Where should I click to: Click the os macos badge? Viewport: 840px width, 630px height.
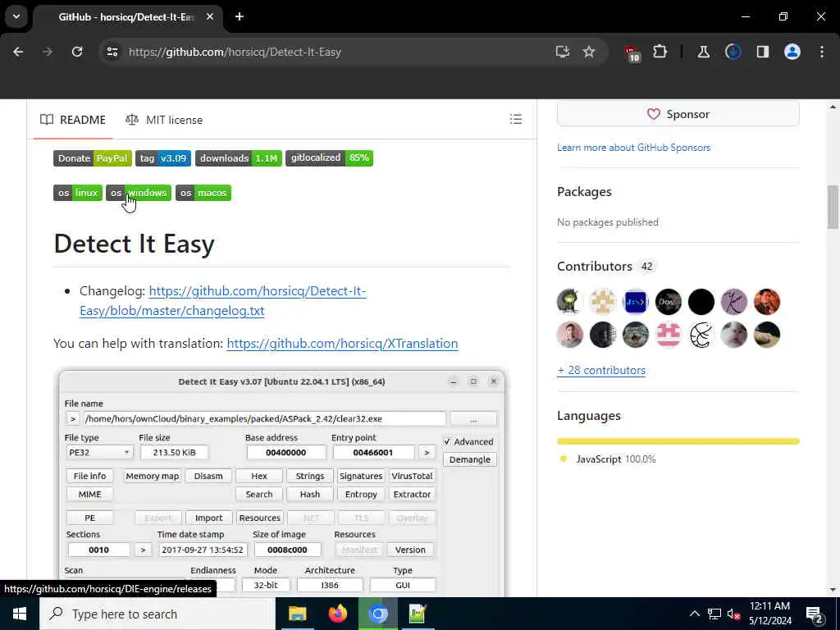coord(203,193)
